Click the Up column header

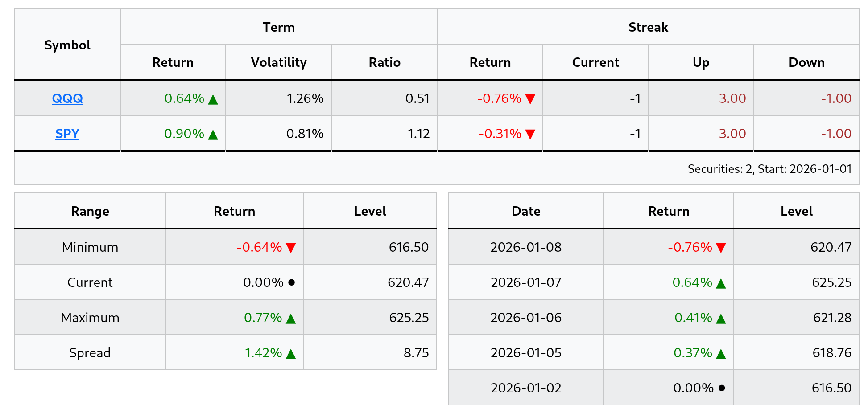(x=701, y=62)
